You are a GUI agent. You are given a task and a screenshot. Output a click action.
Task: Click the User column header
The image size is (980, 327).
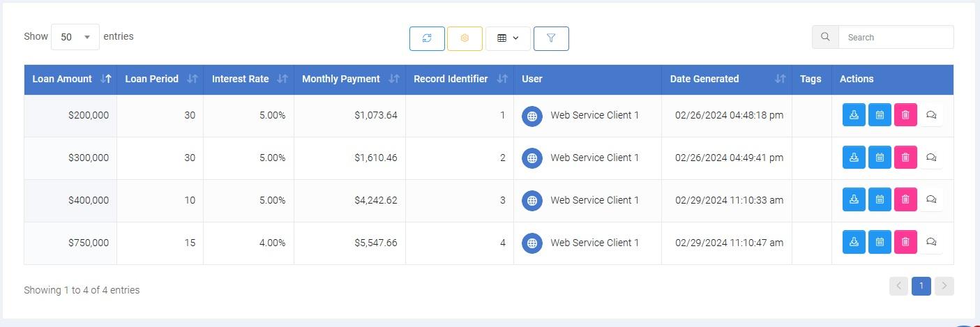pyautogui.click(x=587, y=79)
